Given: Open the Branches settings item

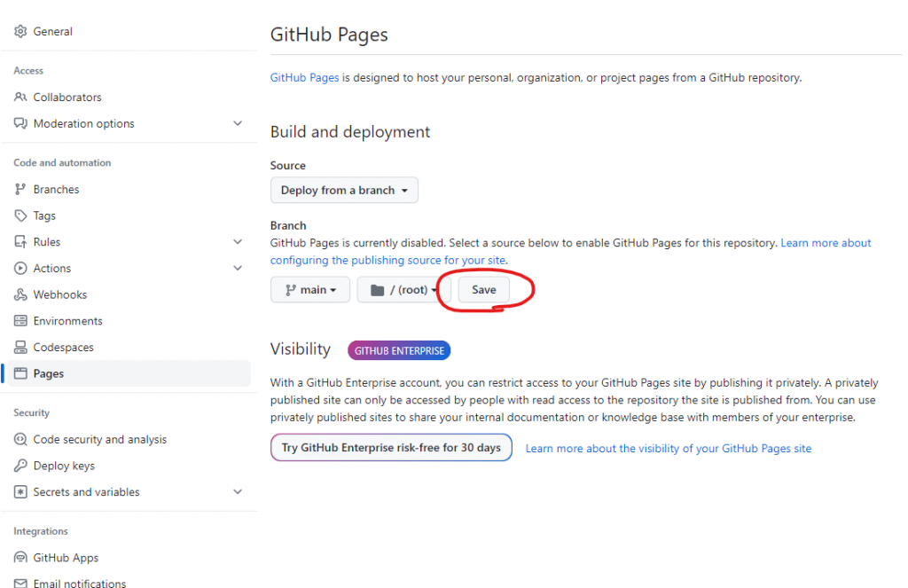Looking at the screenshot, I should click(56, 190).
